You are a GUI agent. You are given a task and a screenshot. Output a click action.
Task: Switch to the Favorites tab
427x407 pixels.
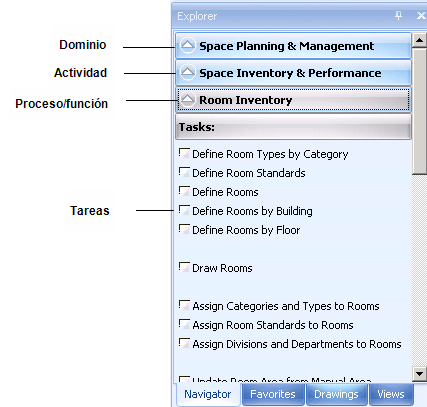[273, 394]
